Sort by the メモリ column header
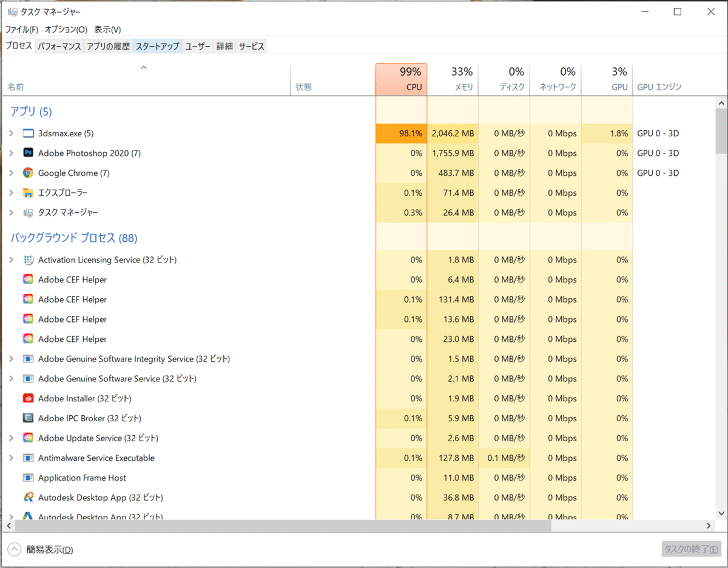The image size is (728, 568). (x=453, y=79)
